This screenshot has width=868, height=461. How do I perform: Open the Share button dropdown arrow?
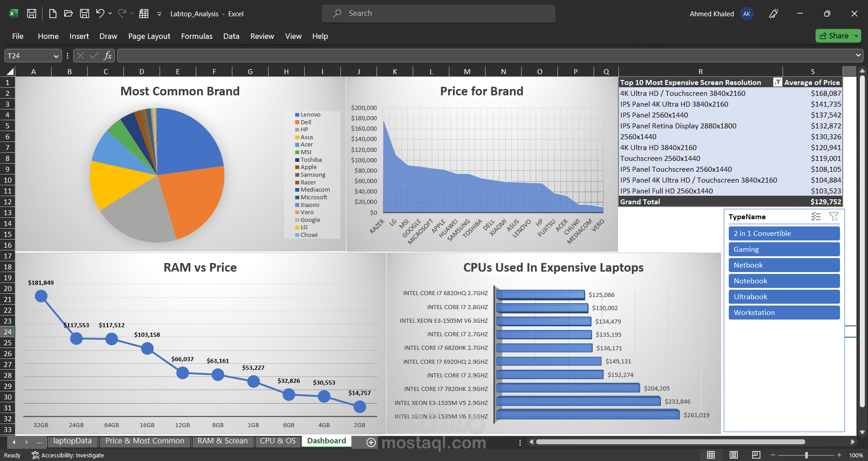(x=856, y=36)
